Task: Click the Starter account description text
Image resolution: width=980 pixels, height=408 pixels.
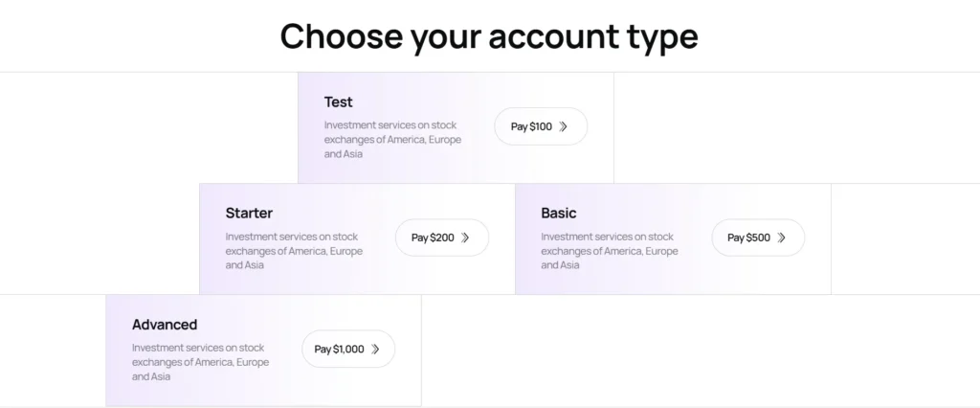Action: 294,250
